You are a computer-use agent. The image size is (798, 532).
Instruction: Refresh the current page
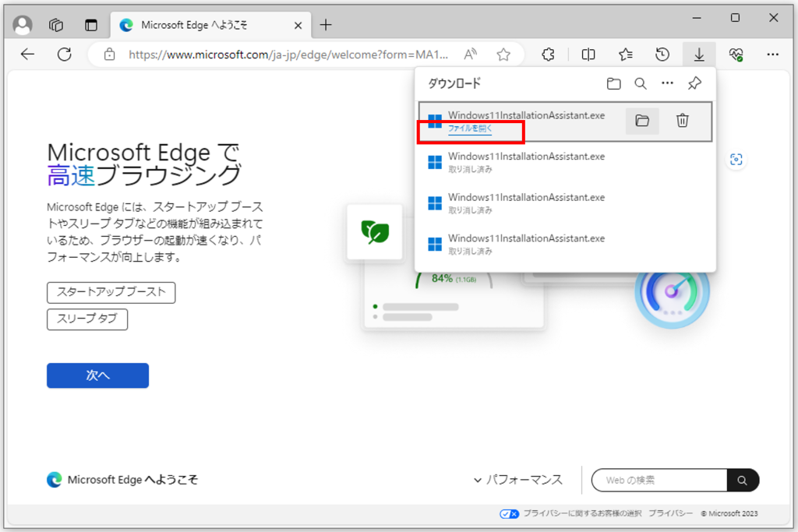pos(65,54)
